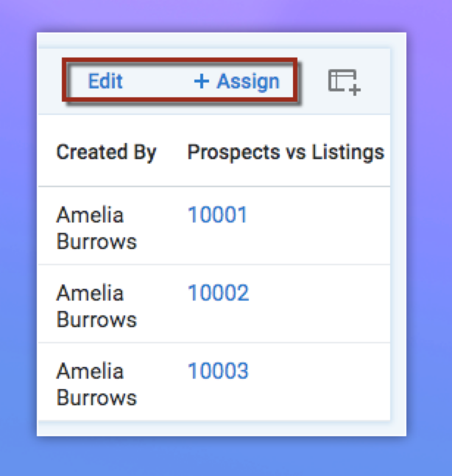Open the 10002 record link
452x476 pixels.
pyautogui.click(x=218, y=293)
